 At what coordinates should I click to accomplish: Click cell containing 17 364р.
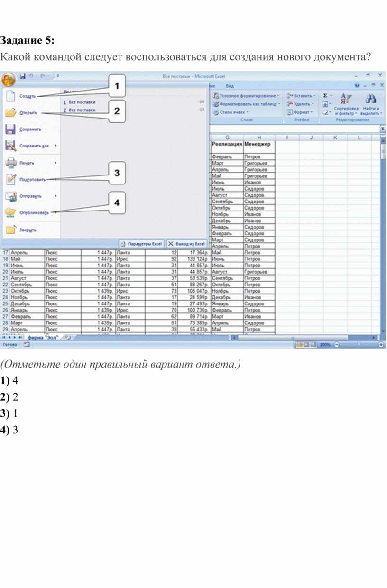[x=194, y=253]
